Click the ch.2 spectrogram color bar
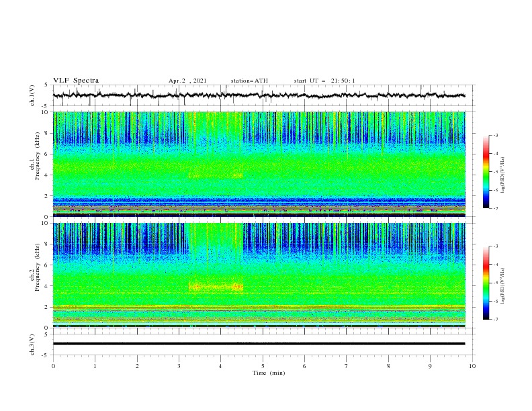Viewport: 532px width, 411px height. 486,283
